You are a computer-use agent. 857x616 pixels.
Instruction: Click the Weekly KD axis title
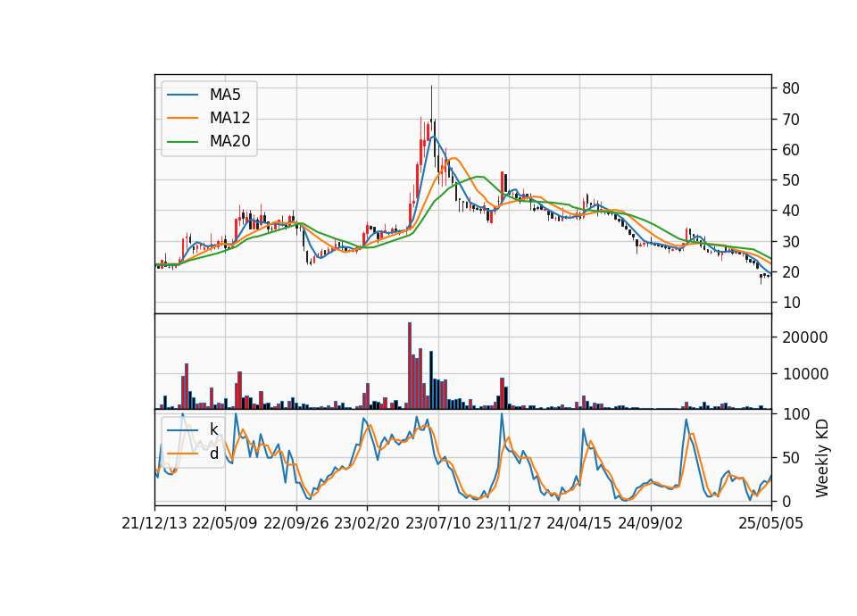(x=821, y=458)
